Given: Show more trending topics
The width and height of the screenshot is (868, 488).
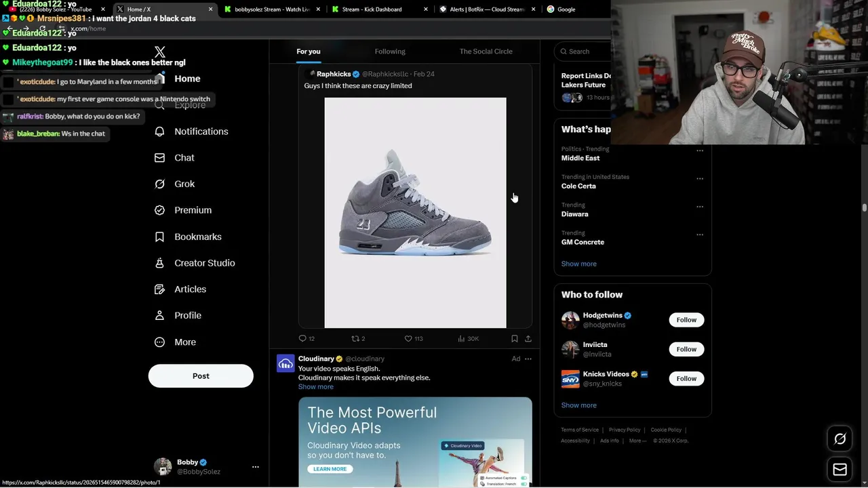Looking at the screenshot, I should 579,264.
